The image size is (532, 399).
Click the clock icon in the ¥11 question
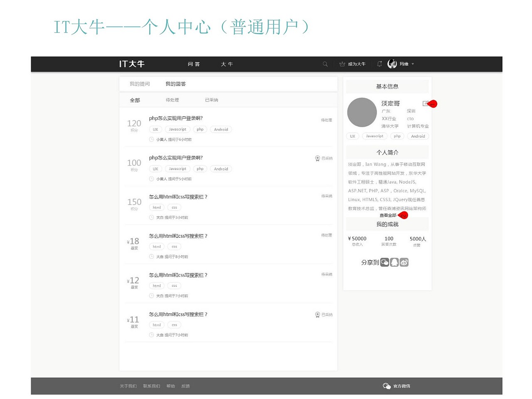pyautogui.click(x=151, y=335)
